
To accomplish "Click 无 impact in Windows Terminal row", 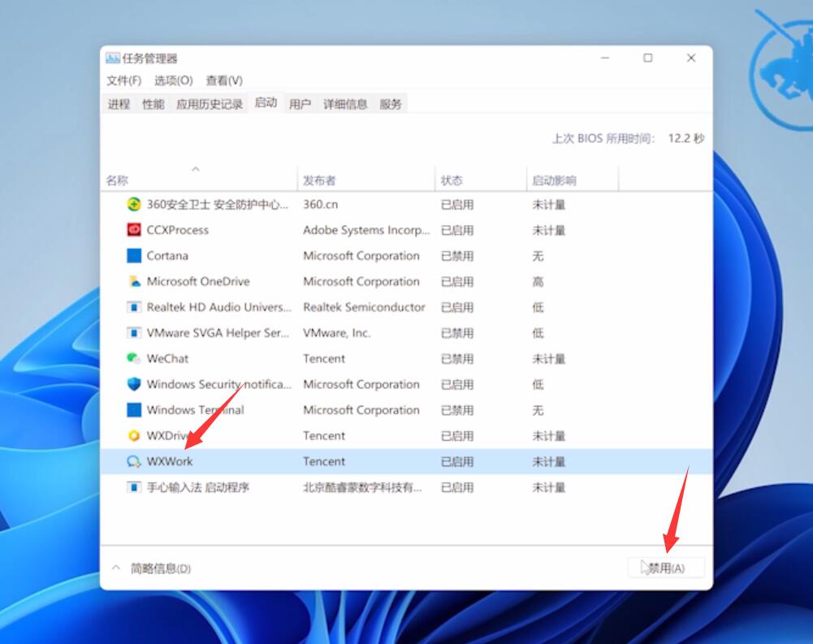I will [x=538, y=410].
